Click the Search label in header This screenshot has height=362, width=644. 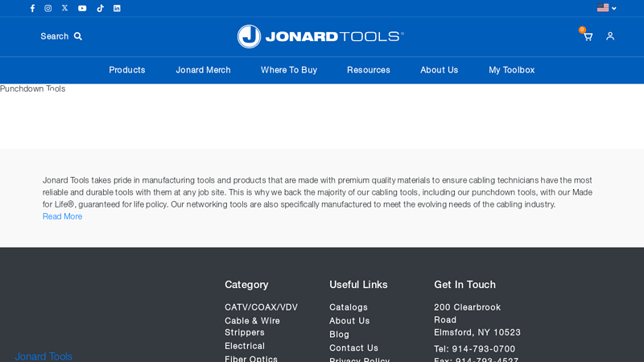[x=55, y=36]
